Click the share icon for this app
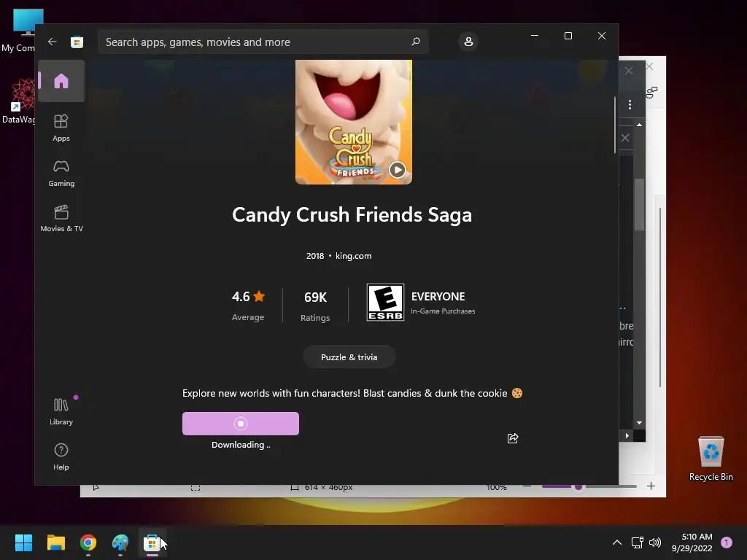The height and width of the screenshot is (560, 747). click(513, 438)
